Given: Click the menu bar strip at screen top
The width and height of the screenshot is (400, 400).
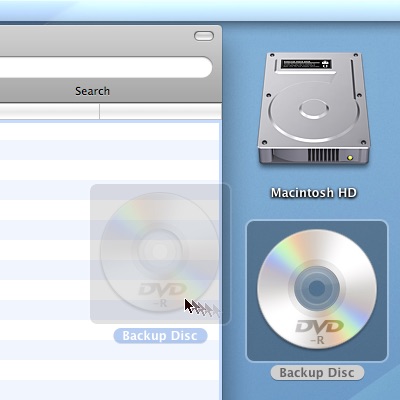Looking at the screenshot, I should point(200,10).
